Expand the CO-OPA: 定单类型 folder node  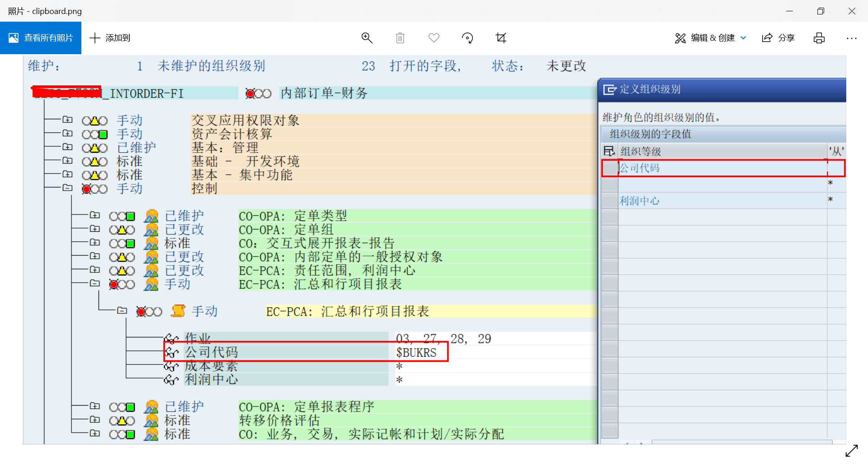[94, 215]
